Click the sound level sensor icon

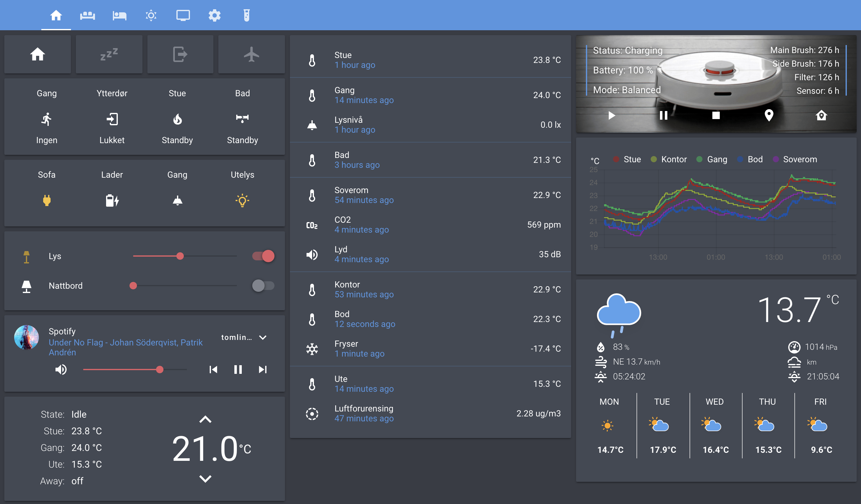(x=313, y=254)
